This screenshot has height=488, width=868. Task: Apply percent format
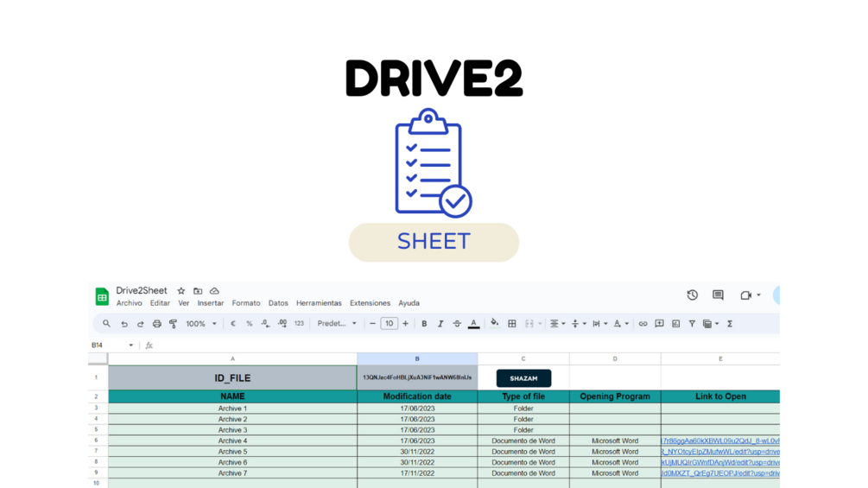coord(249,324)
